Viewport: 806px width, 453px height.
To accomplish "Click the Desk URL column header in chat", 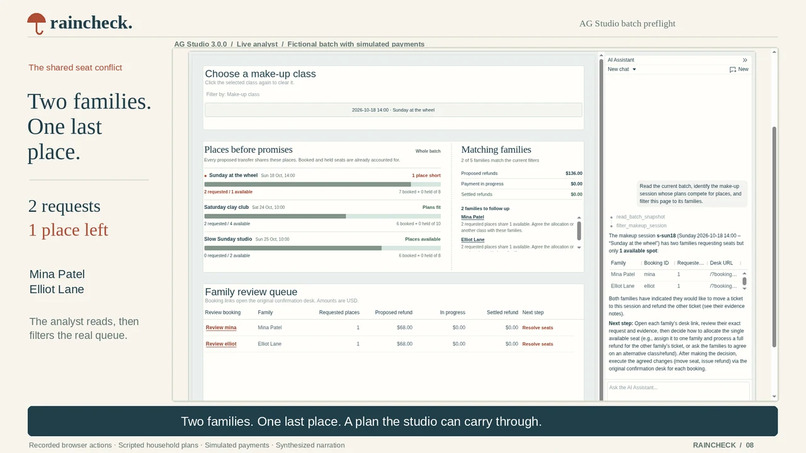I will coord(721,263).
